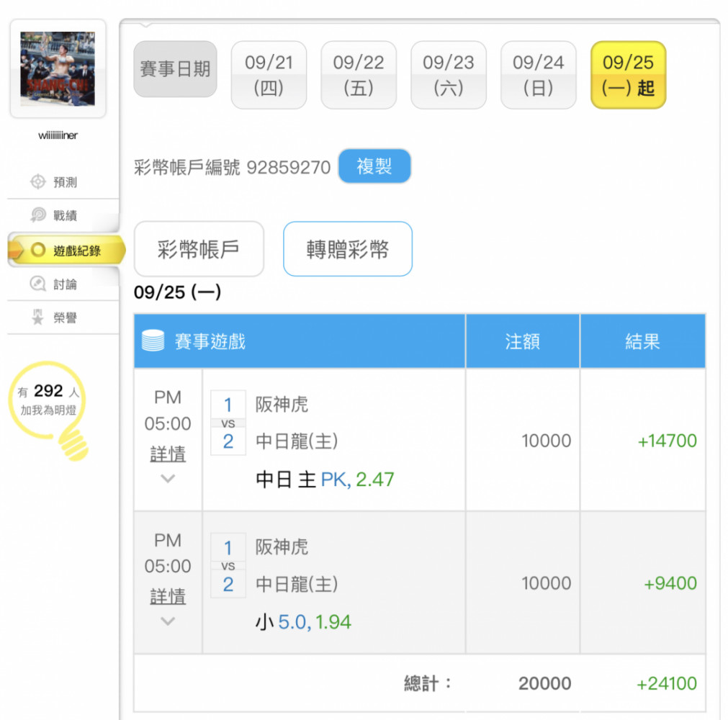Click 中日龍(主) in the PK 2.47 bet row
This screenshot has height=720, width=728.
pyautogui.click(x=297, y=441)
